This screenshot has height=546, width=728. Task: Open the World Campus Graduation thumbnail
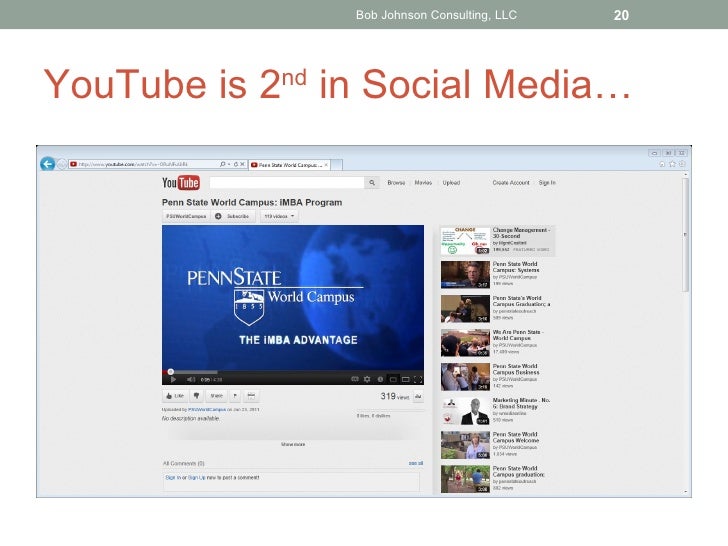tap(465, 309)
